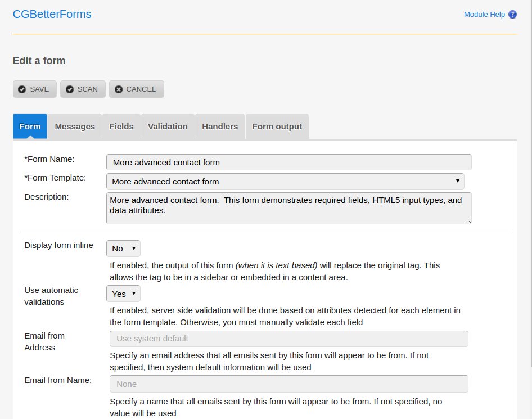532x419 pixels.
Task: Click the help text starting 'Specify an email address'
Action: pos(269,361)
